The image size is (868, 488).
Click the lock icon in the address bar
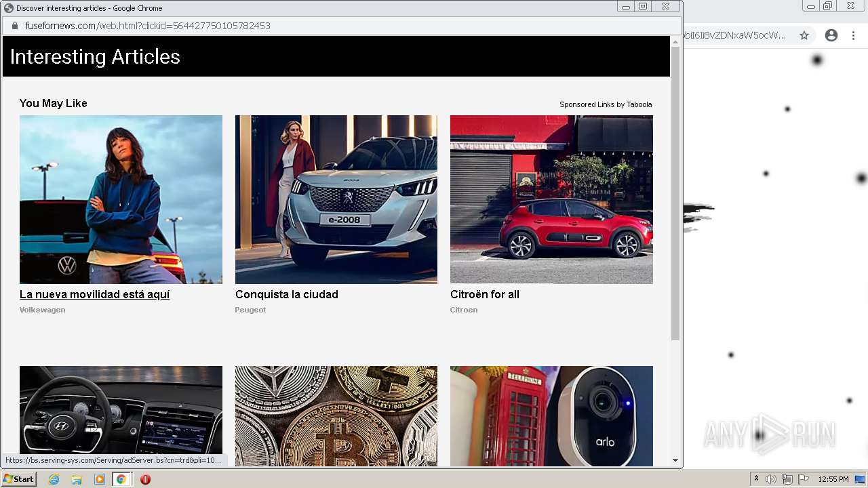[14, 26]
